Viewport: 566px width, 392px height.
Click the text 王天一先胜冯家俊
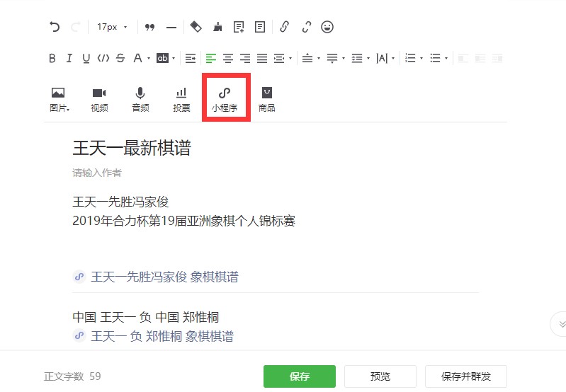pos(120,202)
